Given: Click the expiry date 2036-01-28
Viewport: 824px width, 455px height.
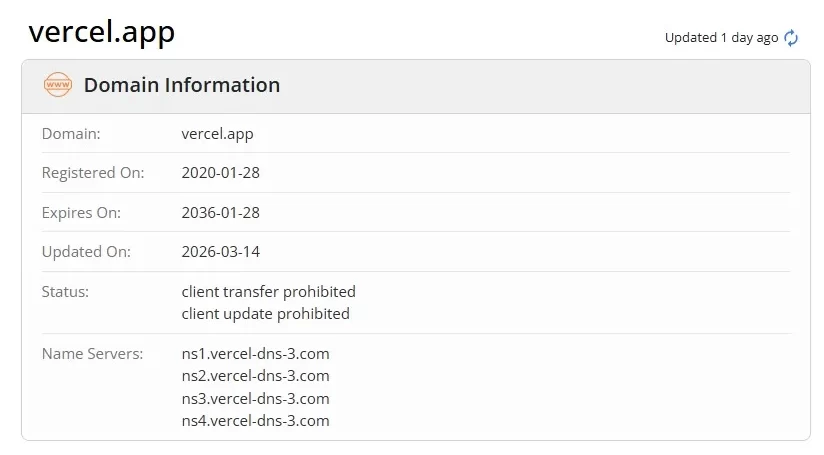Looking at the screenshot, I should pos(220,213).
